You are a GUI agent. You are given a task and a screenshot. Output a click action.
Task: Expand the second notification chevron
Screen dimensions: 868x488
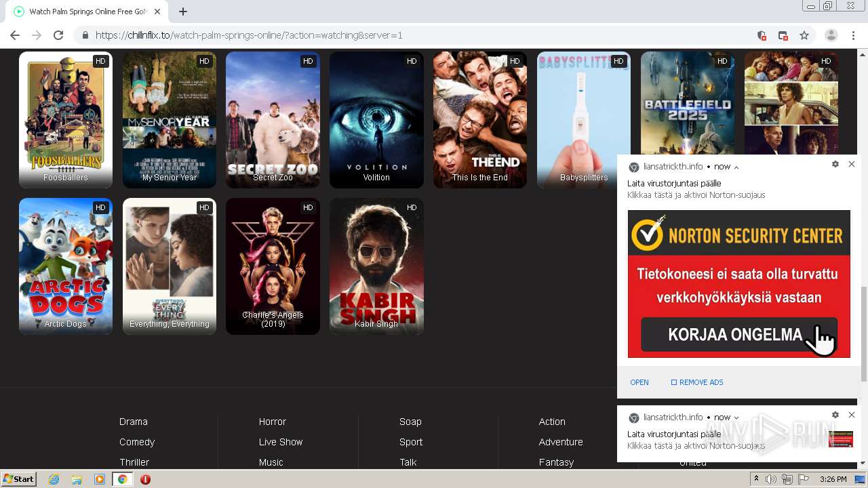(x=736, y=418)
